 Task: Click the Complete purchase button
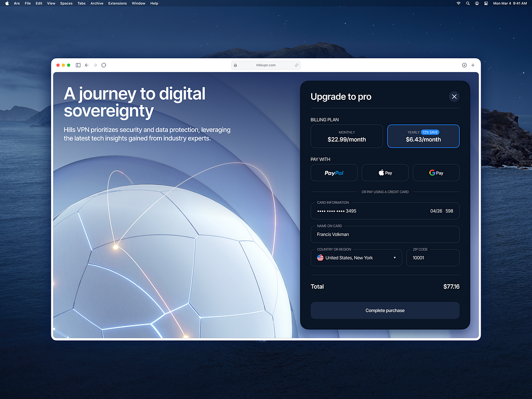click(384, 310)
